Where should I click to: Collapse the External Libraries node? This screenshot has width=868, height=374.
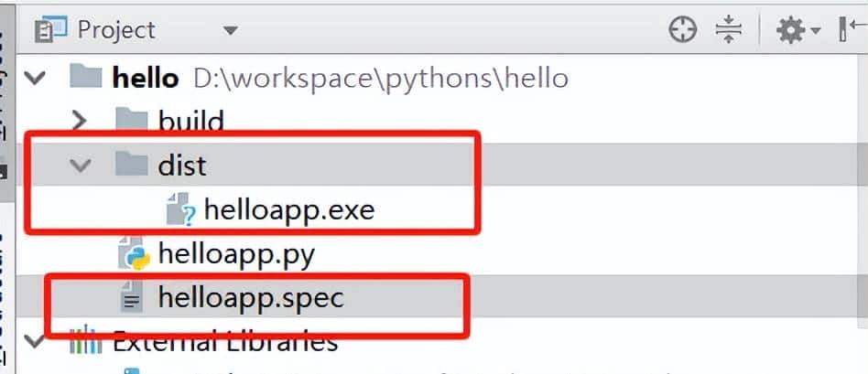[35, 341]
